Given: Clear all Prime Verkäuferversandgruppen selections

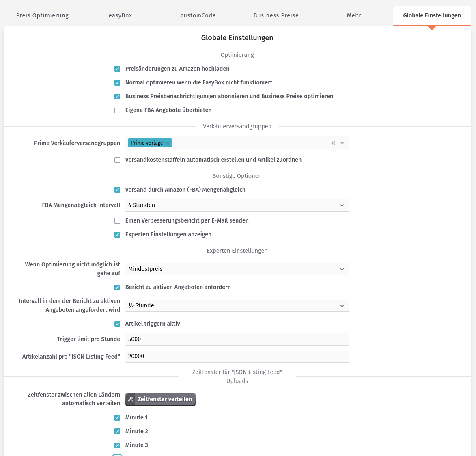Looking at the screenshot, I should [x=333, y=143].
